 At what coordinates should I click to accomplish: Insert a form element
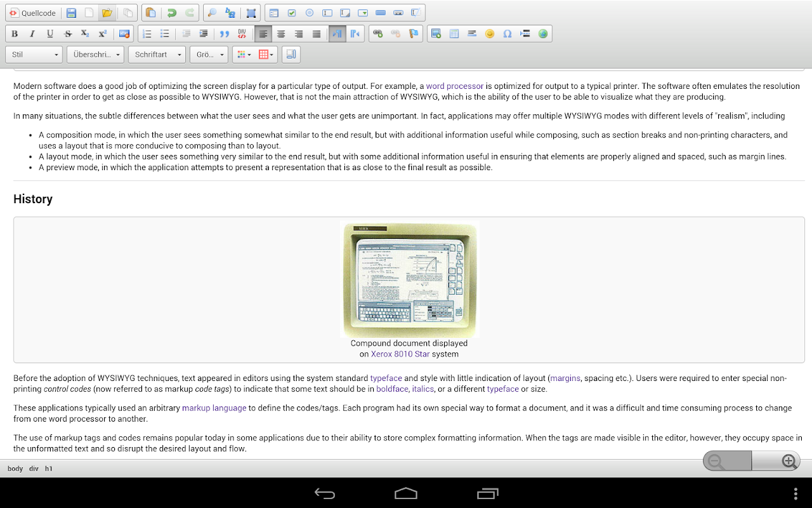(x=274, y=13)
